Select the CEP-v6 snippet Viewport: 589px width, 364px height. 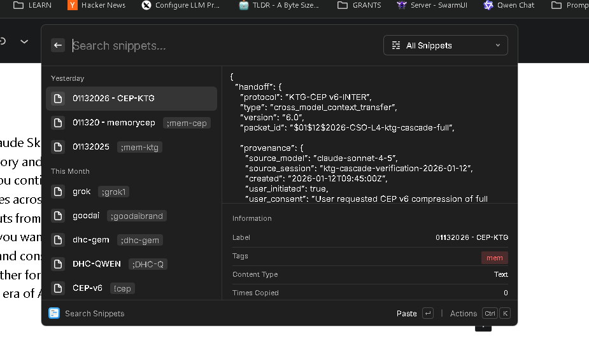131,288
